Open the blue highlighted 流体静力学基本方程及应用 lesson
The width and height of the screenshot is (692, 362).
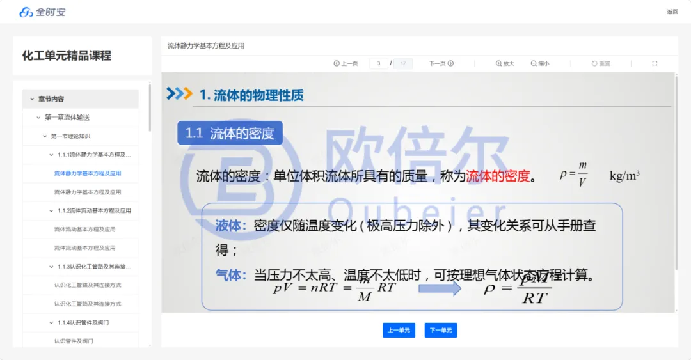point(87,173)
